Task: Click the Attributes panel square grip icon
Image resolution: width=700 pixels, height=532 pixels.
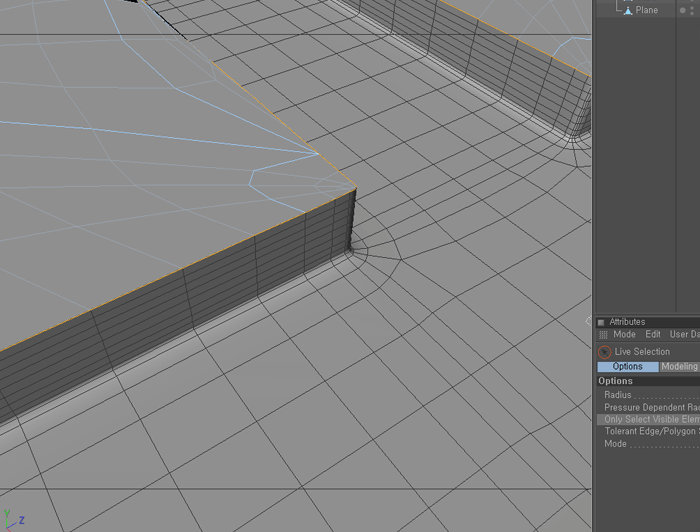Action: click(601, 323)
